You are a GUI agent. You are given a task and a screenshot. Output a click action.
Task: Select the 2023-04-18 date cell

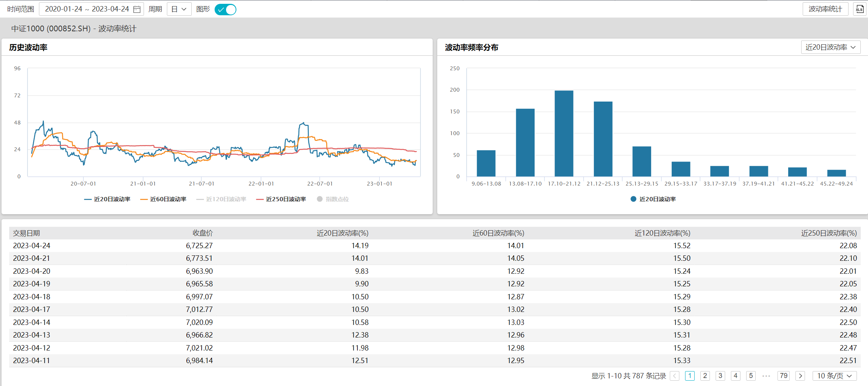tap(32, 297)
